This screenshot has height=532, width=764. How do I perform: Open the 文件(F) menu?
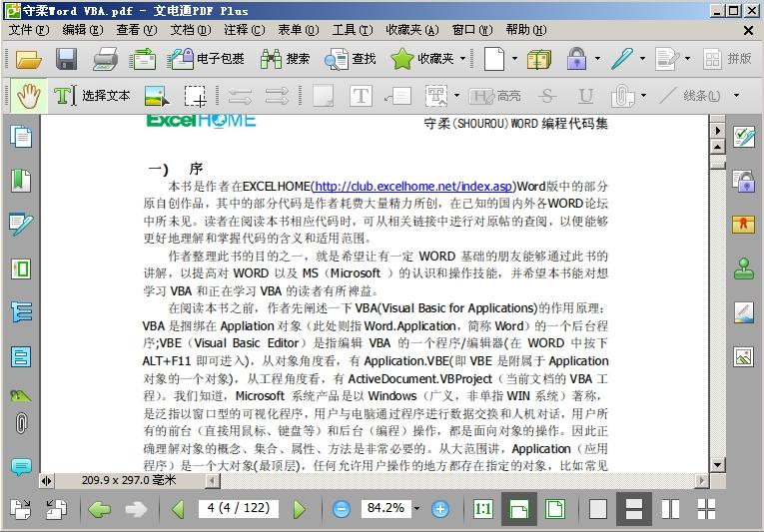point(29,30)
